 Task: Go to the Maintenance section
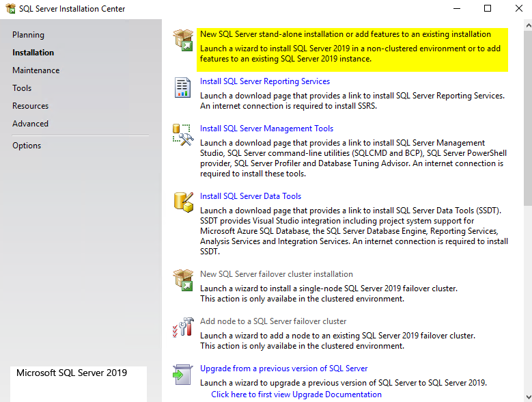point(36,70)
